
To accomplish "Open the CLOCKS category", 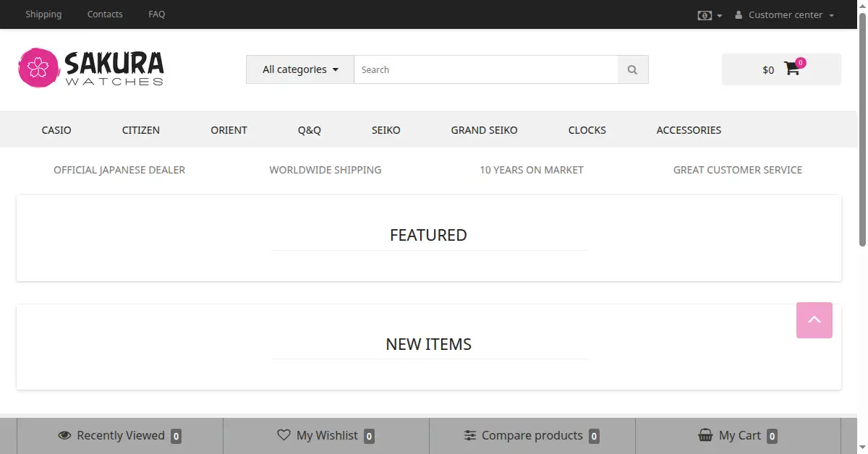I will click(x=587, y=130).
